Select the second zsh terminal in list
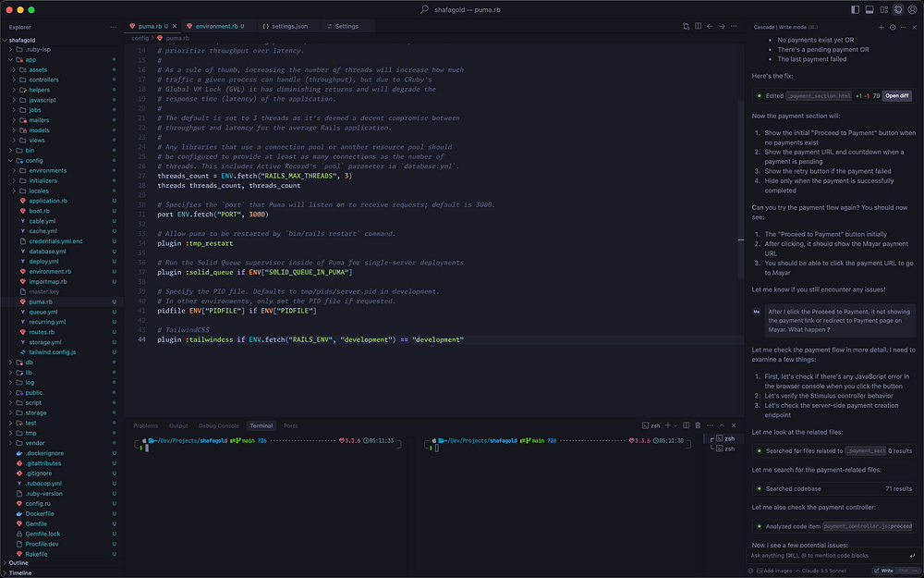The height and width of the screenshot is (578, 924). [724, 449]
